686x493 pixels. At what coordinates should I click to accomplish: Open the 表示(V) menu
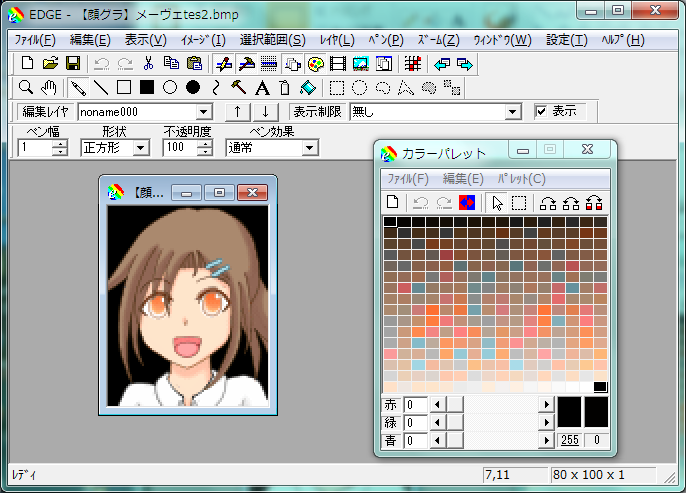(x=146, y=40)
